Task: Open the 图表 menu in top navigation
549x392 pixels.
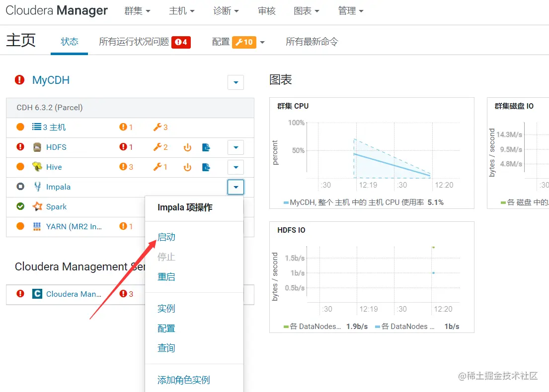Action: [307, 11]
